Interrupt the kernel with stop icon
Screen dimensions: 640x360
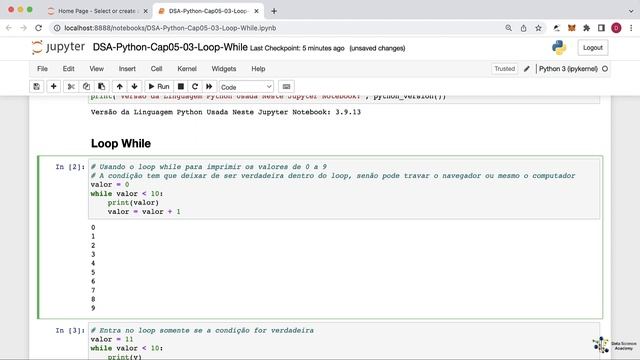[181, 87]
